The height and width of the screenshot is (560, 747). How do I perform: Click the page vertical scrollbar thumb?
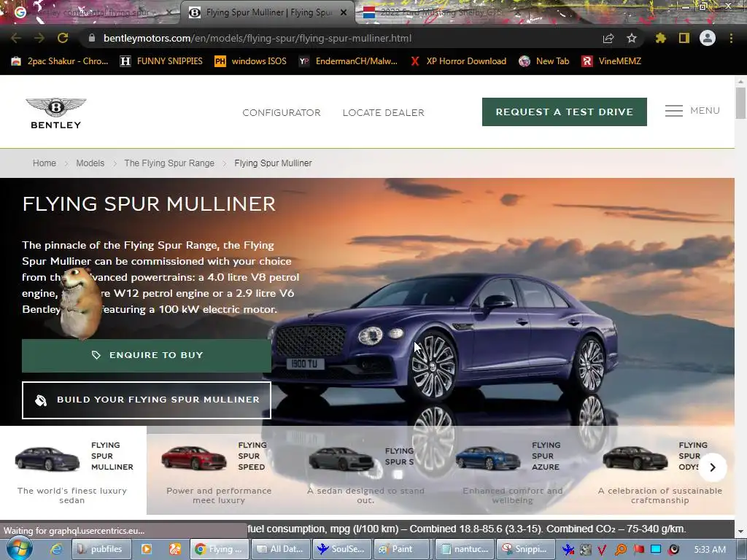click(740, 102)
